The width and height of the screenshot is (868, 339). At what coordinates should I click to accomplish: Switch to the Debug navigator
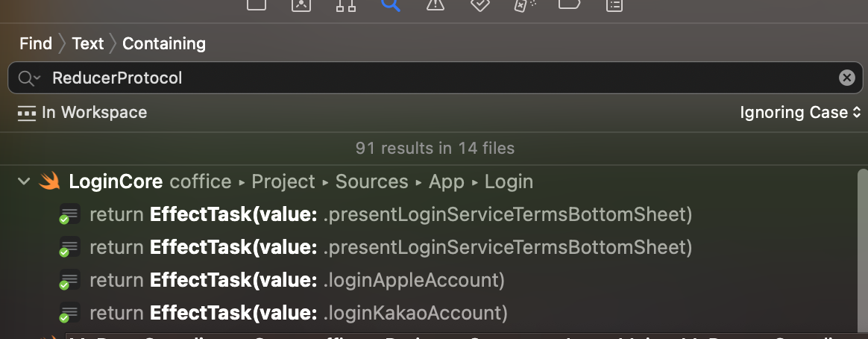pyautogui.click(x=525, y=4)
